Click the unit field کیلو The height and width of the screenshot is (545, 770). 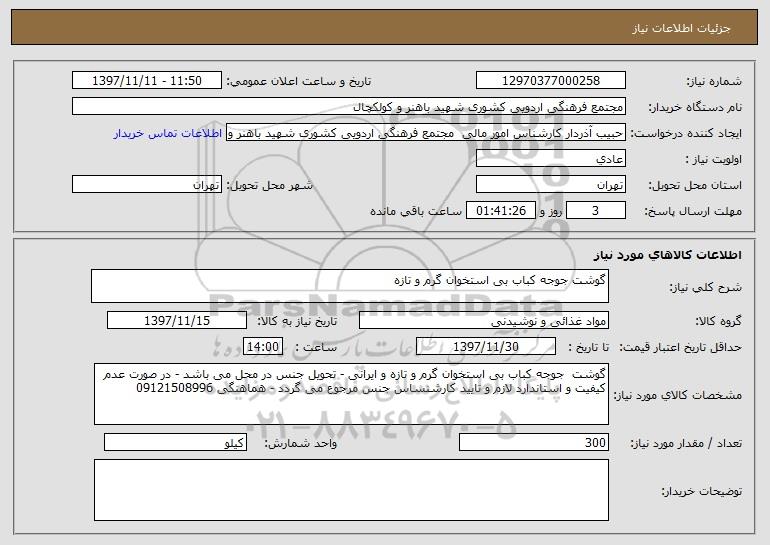coord(175,442)
